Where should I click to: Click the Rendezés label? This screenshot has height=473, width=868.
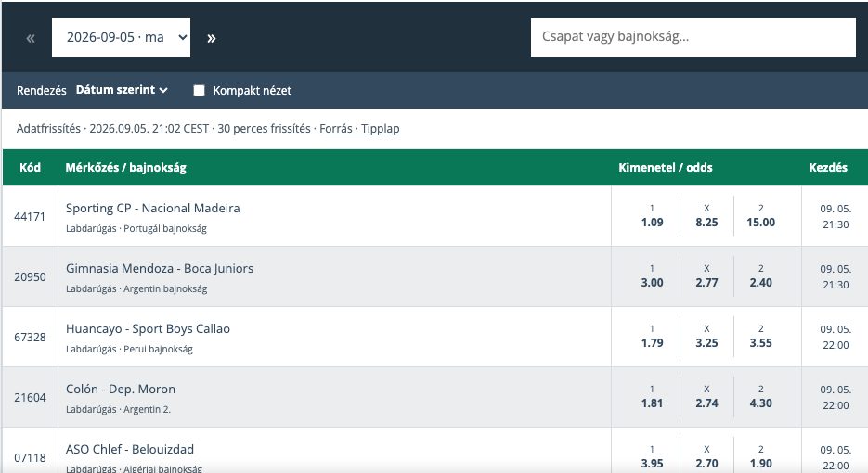click(42, 90)
